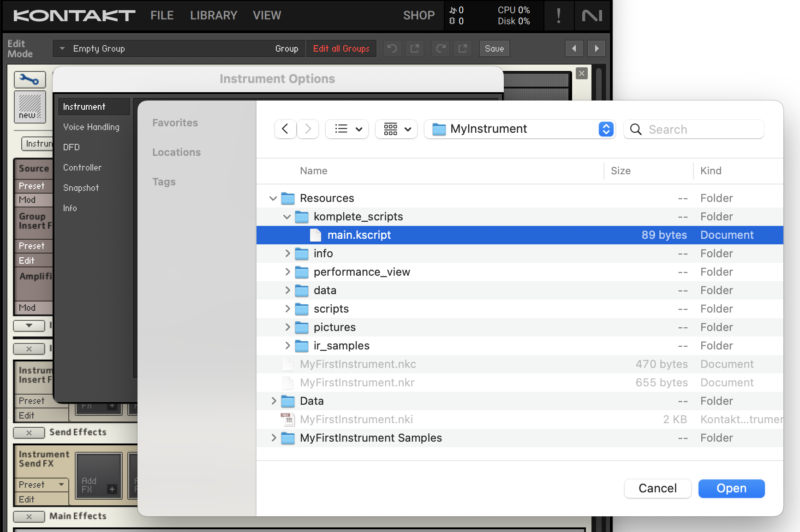Expand the ir_samples folder
Image resolution: width=800 pixels, height=532 pixels.
pyautogui.click(x=287, y=346)
